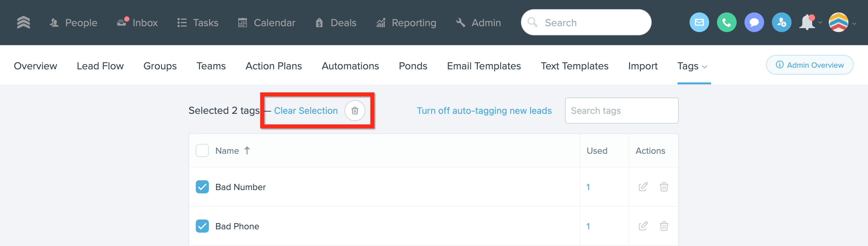Click the stacked layers app logo

[x=23, y=23]
